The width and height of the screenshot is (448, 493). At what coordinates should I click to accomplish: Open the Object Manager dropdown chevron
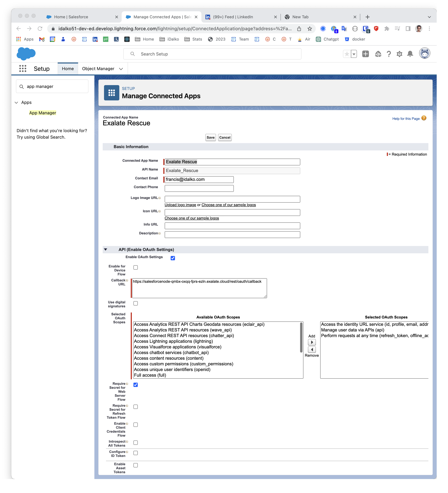(121, 69)
